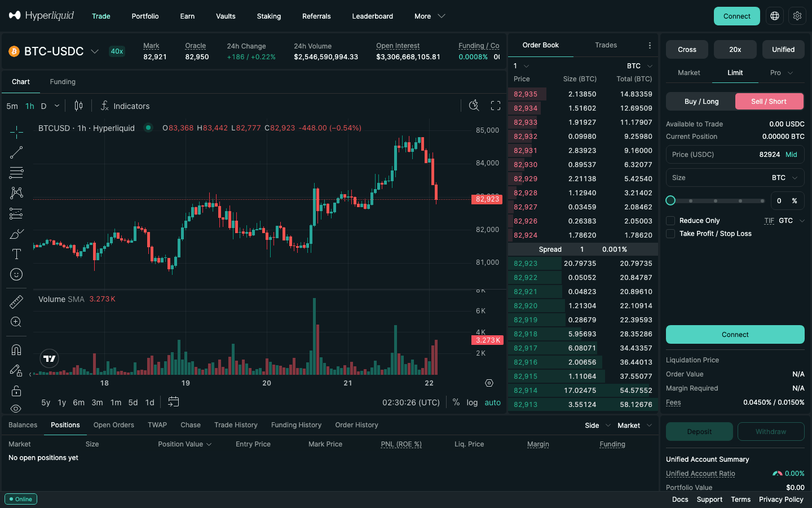This screenshot has width=812, height=508.
Task: Open the Fibonacci retracement tool
Action: (x=16, y=173)
